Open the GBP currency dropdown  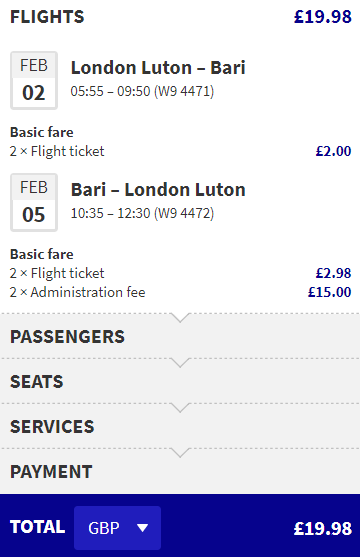click(117, 528)
